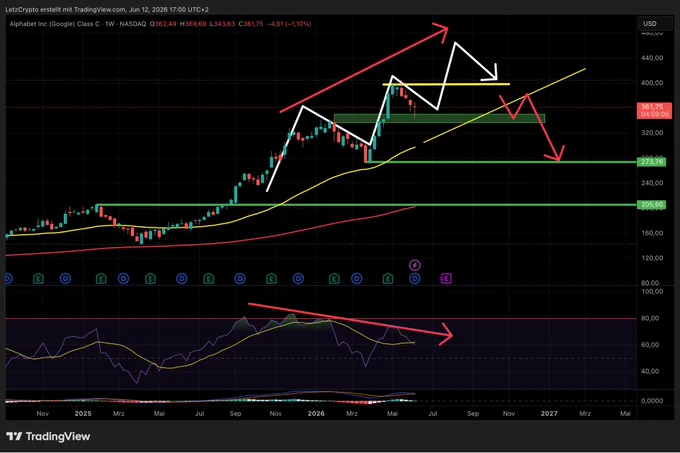This screenshot has height=453, width=680.
Task: Click the earnings E marker above Jul 2025
Action: [209, 279]
